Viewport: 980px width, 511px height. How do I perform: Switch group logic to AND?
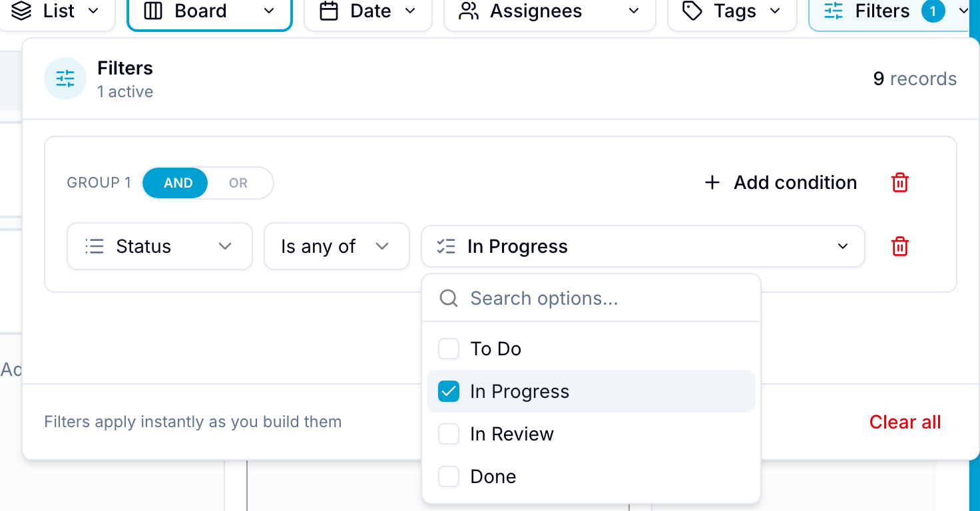click(x=176, y=183)
